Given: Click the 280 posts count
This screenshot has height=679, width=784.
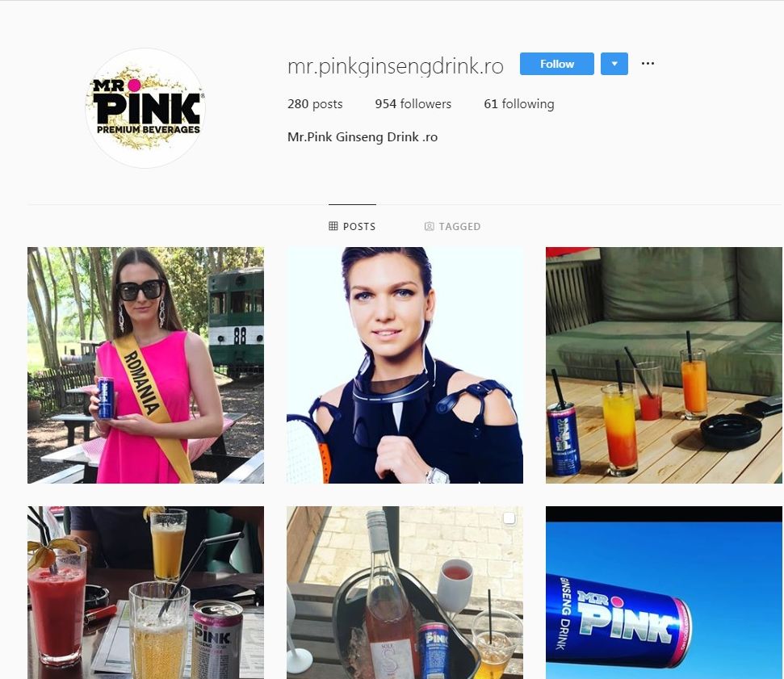Looking at the screenshot, I should coord(315,104).
